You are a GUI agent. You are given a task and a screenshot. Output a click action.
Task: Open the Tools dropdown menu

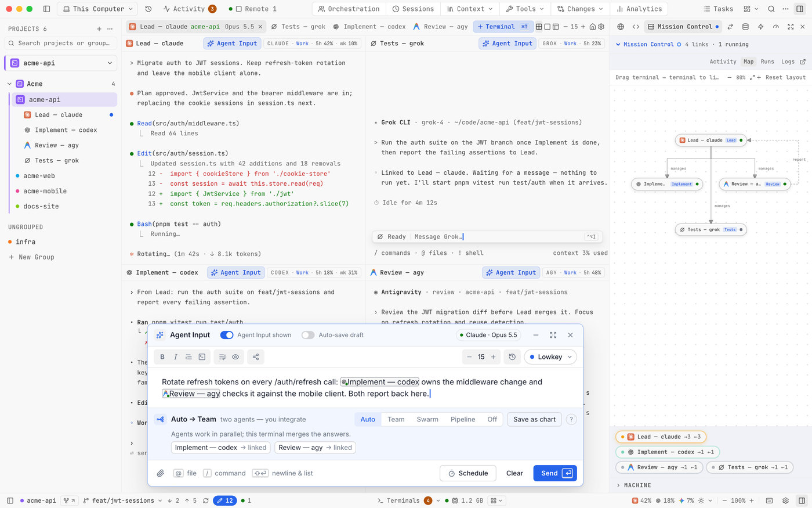(x=525, y=9)
